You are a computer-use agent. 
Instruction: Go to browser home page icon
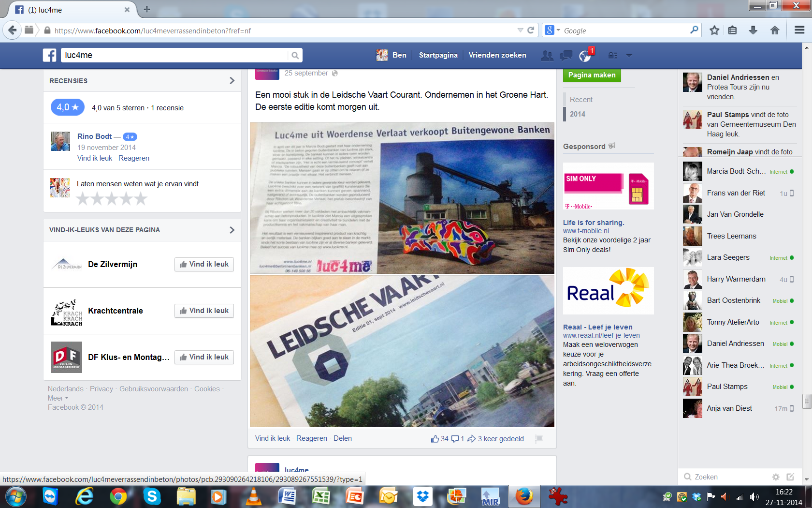tap(775, 30)
